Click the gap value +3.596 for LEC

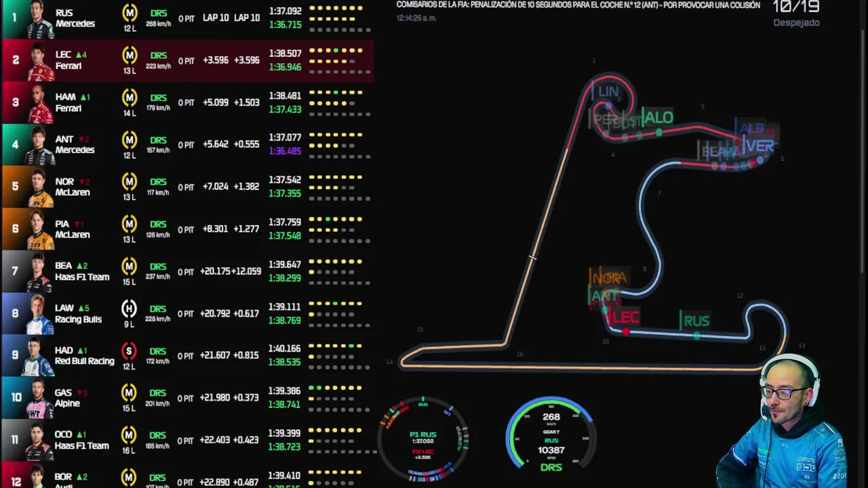216,60
